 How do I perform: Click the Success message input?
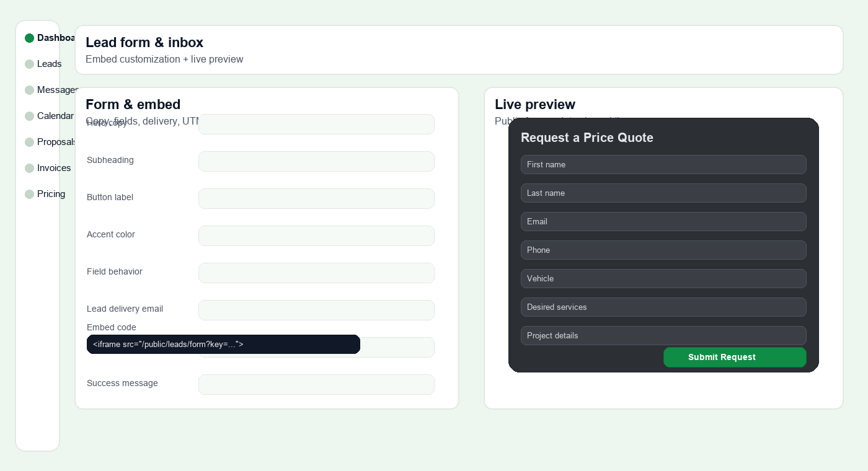coord(316,384)
